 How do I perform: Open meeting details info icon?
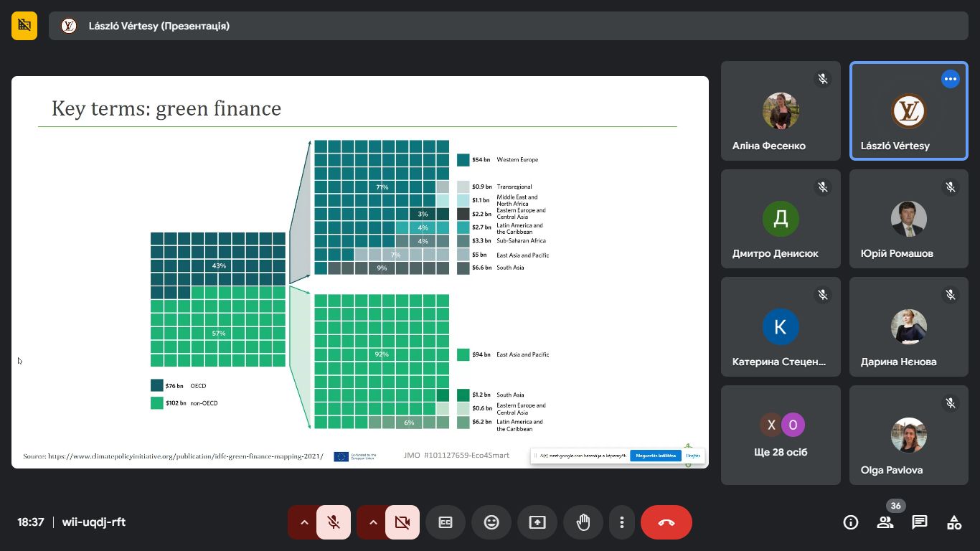[x=851, y=522]
